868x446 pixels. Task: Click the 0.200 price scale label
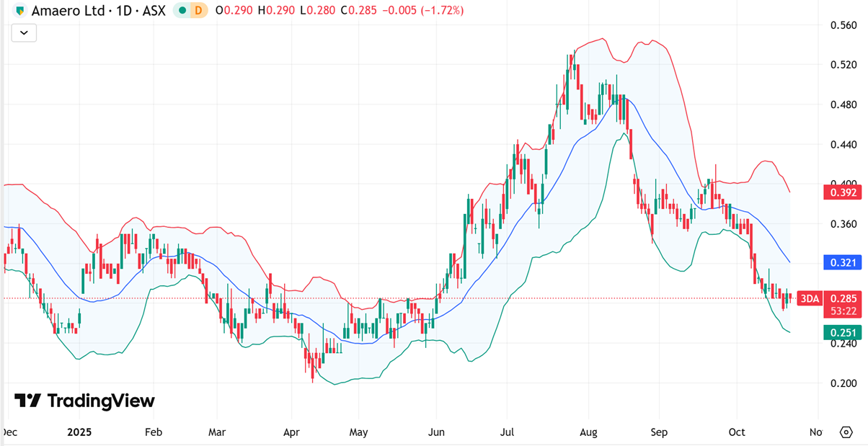click(x=843, y=383)
